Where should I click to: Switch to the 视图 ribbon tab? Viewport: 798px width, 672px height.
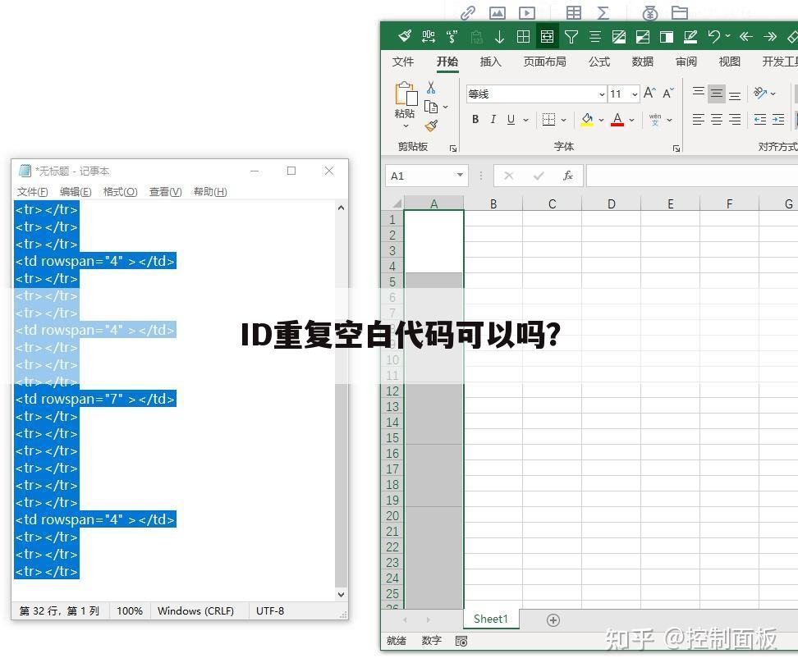click(729, 62)
